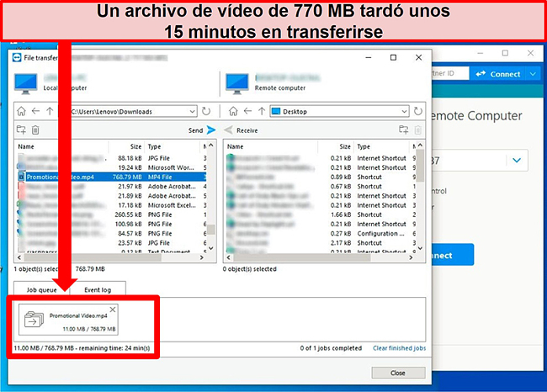This screenshot has width=547, height=392.
Task: Receive file from remote computer
Action: tap(241, 130)
